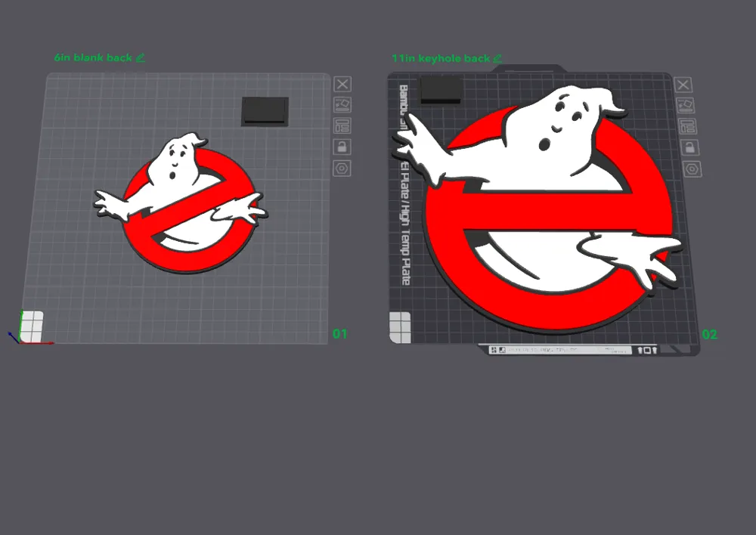
Task: Click the plate number 01
Action: pyautogui.click(x=340, y=334)
